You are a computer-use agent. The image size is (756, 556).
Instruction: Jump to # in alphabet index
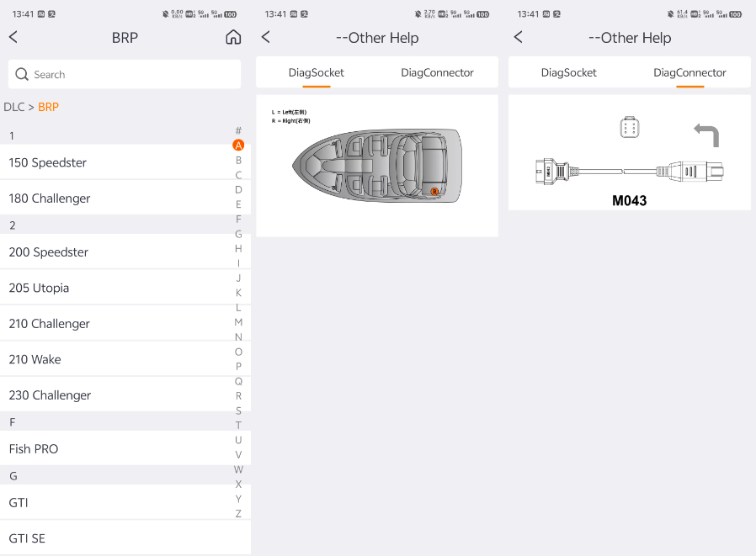pos(238,130)
